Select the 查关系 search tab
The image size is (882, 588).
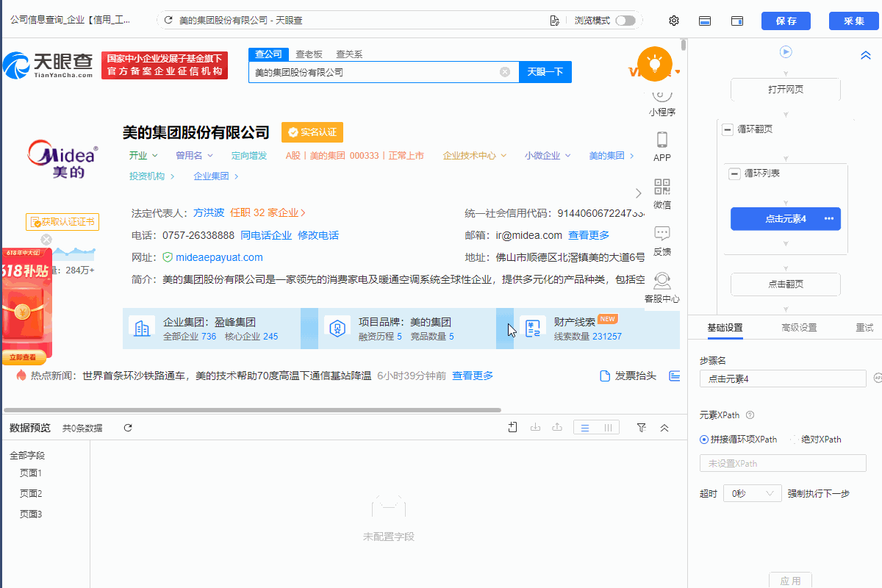[349, 54]
